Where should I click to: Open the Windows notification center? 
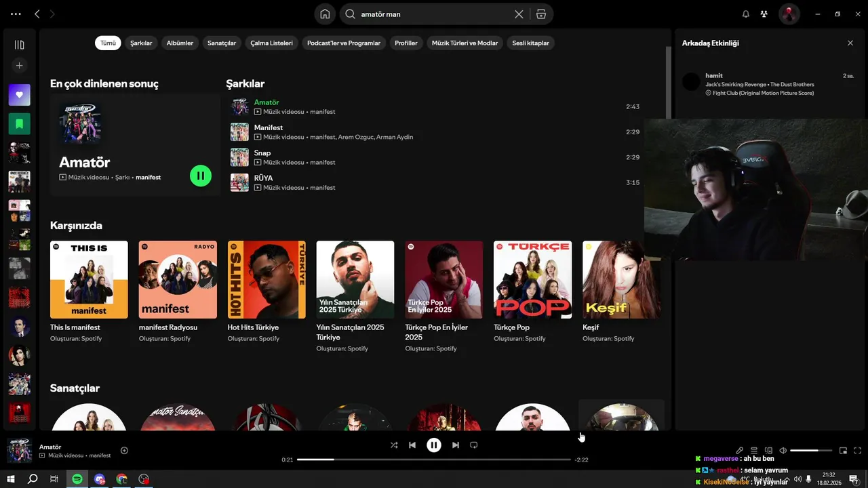(x=854, y=479)
